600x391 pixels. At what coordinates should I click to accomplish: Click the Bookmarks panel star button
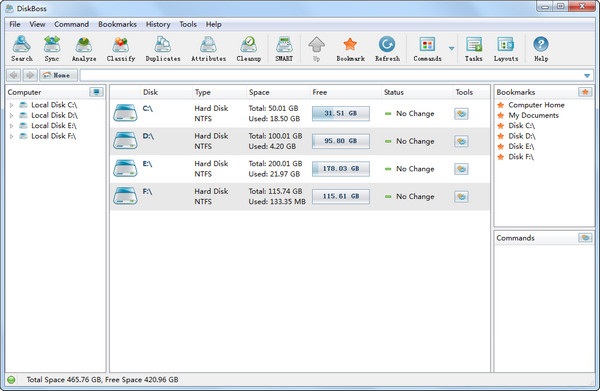point(585,92)
